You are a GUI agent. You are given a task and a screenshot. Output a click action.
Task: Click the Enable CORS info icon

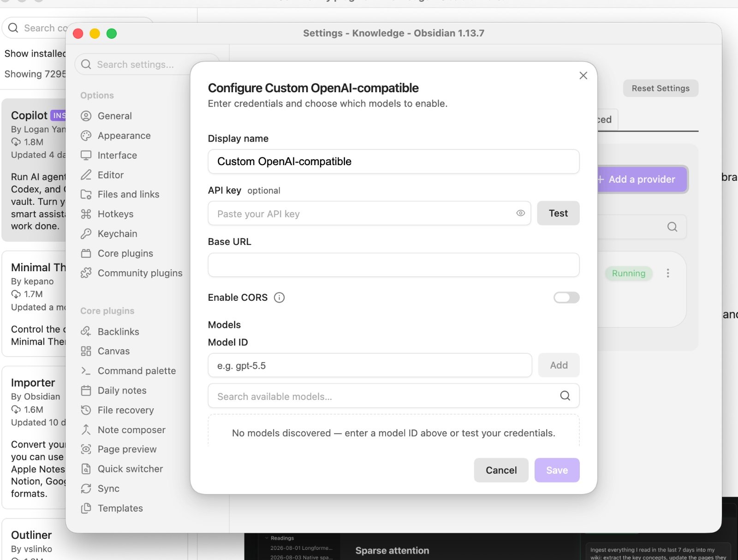point(279,298)
